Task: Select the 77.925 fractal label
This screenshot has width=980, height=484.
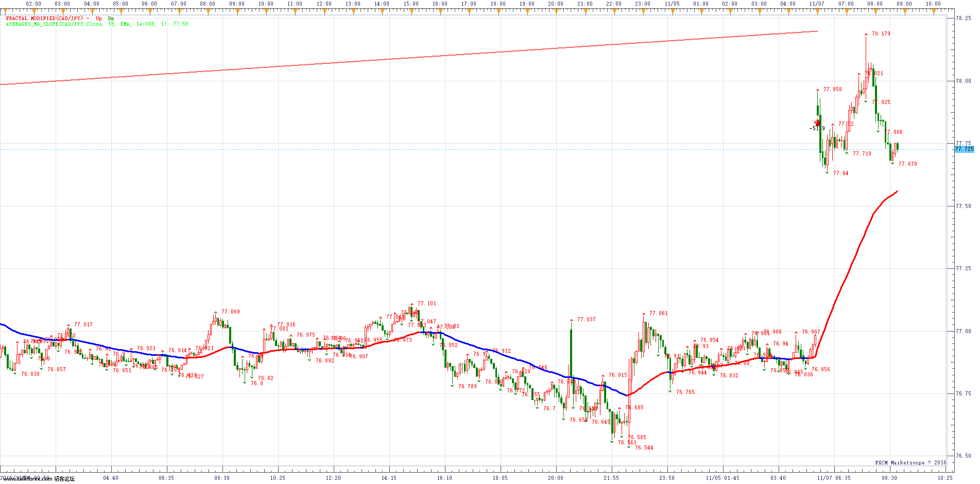Action: [x=882, y=102]
